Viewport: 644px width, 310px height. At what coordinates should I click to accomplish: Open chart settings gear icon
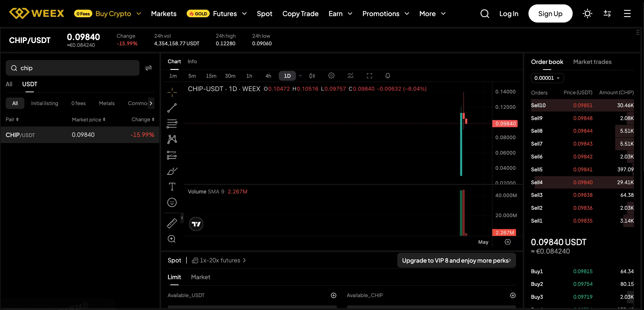pyautogui.click(x=331, y=76)
